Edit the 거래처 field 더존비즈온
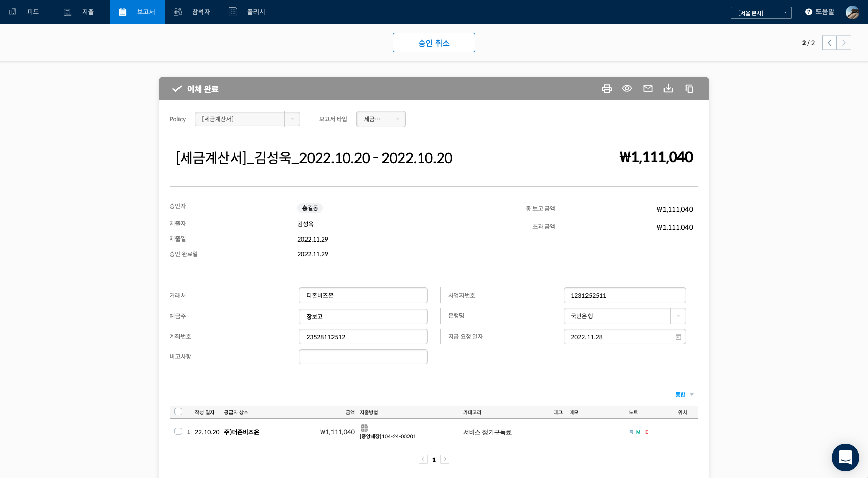This screenshot has height=478, width=868. pyautogui.click(x=363, y=296)
